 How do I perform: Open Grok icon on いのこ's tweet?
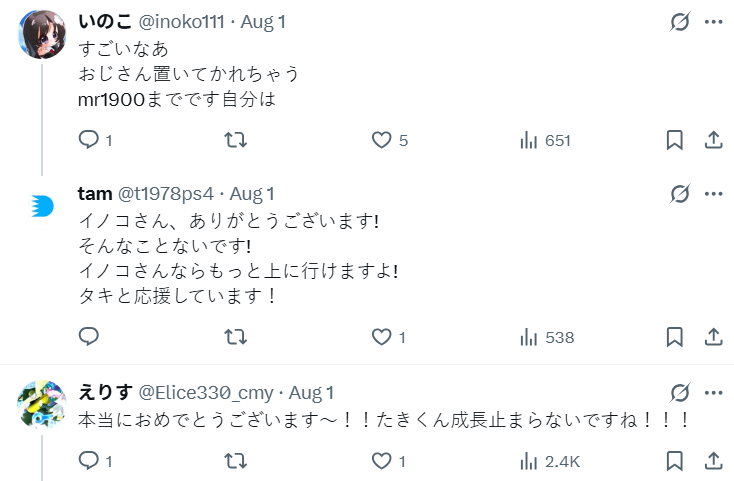[680, 22]
